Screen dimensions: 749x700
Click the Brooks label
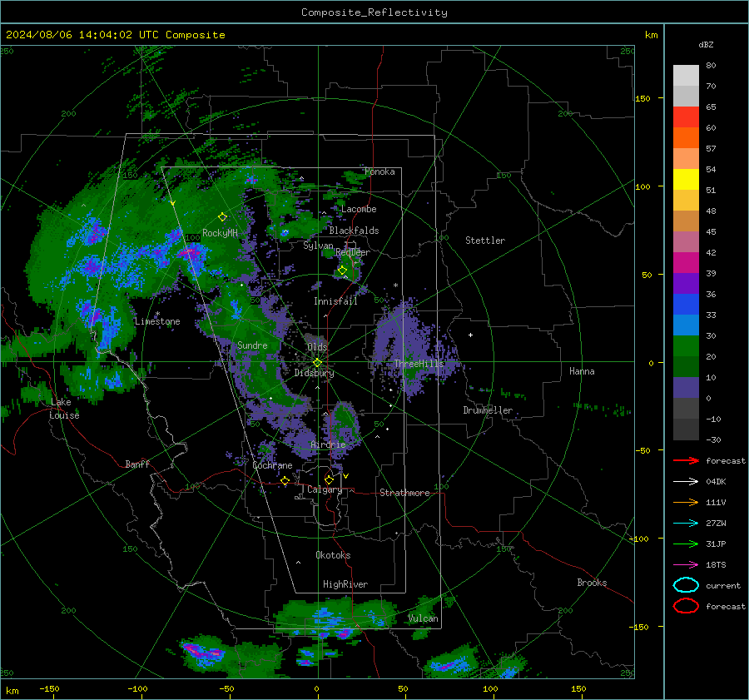[592, 583]
